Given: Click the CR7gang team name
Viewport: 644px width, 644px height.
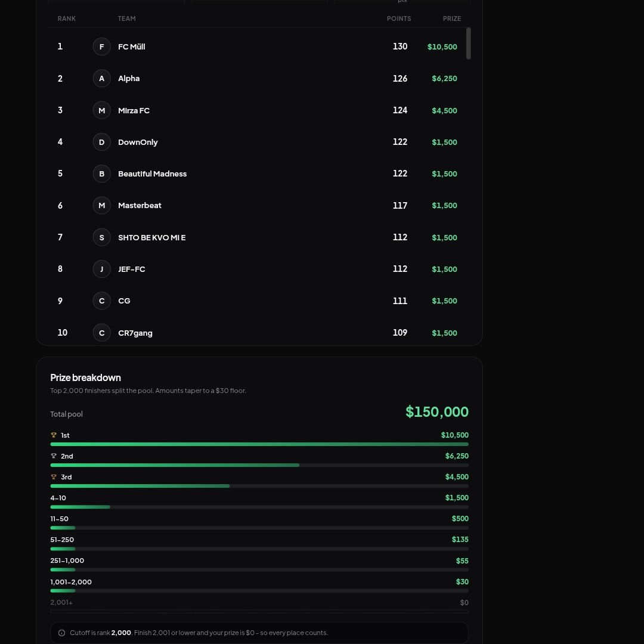Looking at the screenshot, I should pos(135,333).
